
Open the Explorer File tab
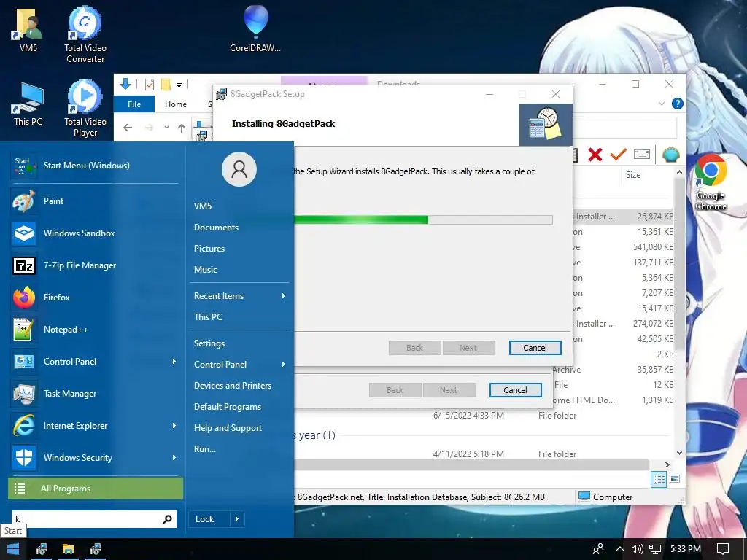[134, 104]
